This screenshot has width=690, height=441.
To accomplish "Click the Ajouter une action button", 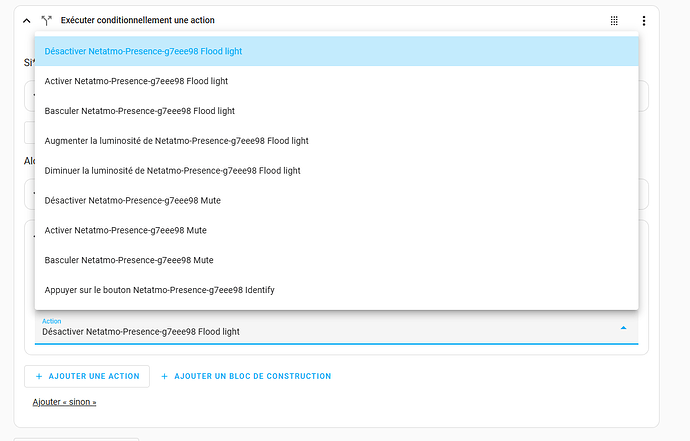I will [x=87, y=376].
